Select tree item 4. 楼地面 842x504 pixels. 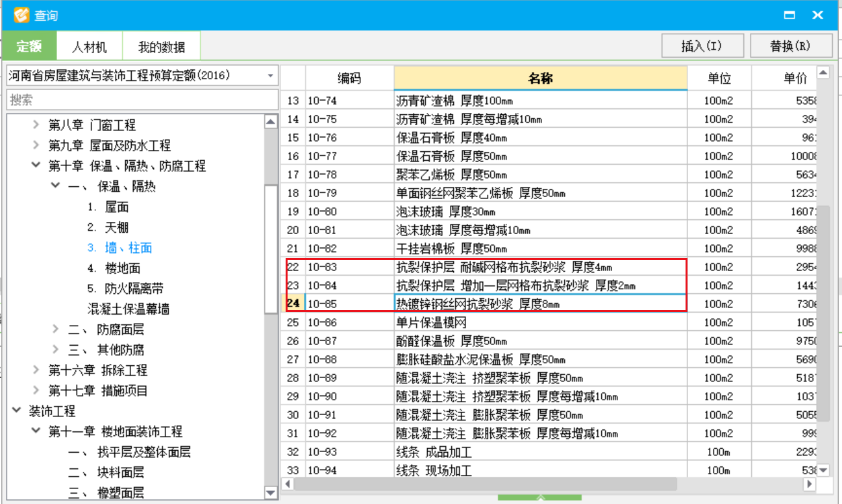pyautogui.click(x=114, y=269)
